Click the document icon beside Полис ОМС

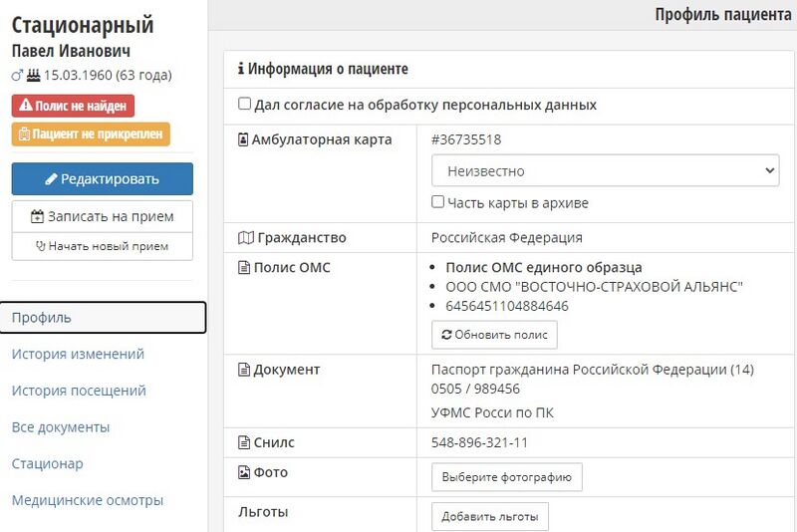tap(244, 267)
